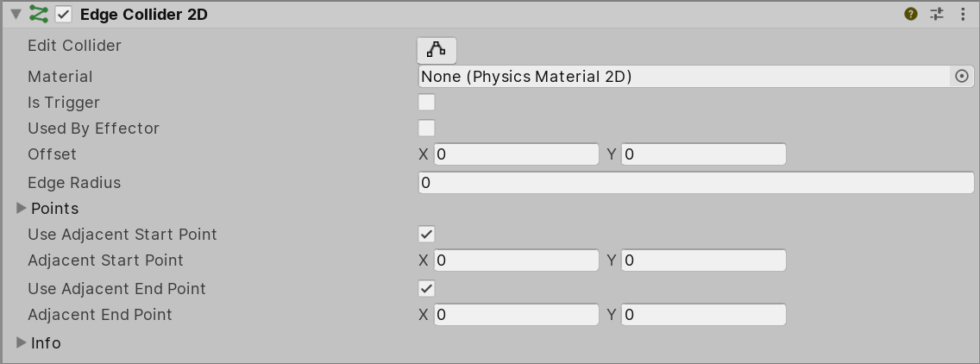
Task: Click the Adjacent Start Point X field
Action: pyautogui.click(x=516, y=260)
